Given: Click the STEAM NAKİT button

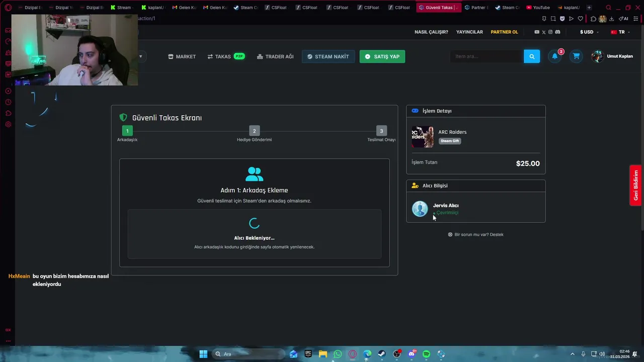Looking at the screenshot, I should [x=328, y=56].
